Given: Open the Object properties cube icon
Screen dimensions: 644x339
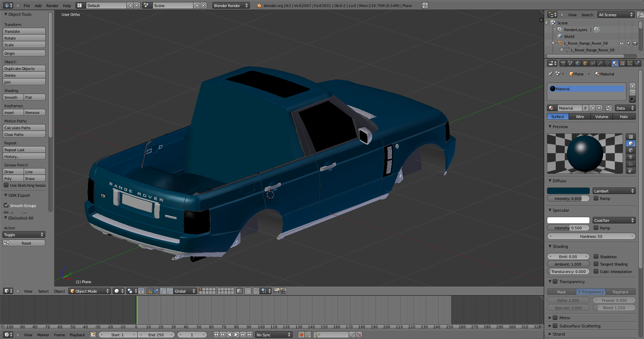Looking at the screenshot, I should (585, 63).
